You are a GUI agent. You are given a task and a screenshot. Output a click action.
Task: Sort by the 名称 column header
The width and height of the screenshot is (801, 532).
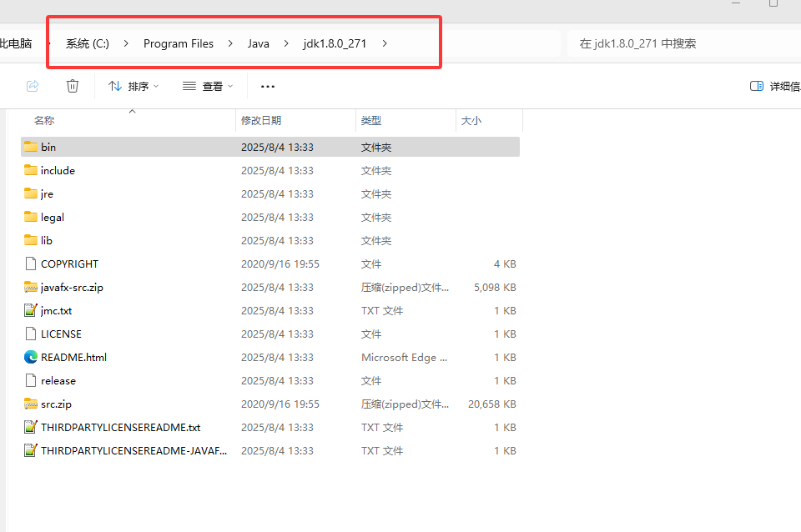128,120
